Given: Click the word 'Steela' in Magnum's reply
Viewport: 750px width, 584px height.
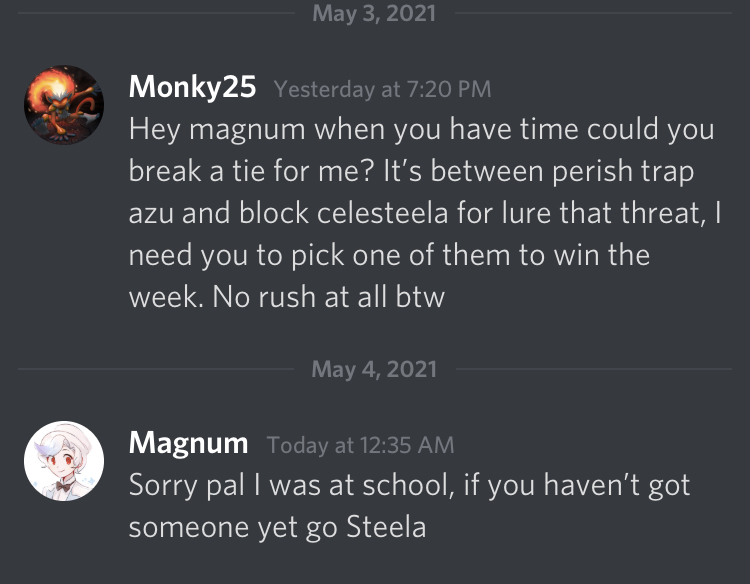Looking at the screenshot, I should click(x=386, y=527).
